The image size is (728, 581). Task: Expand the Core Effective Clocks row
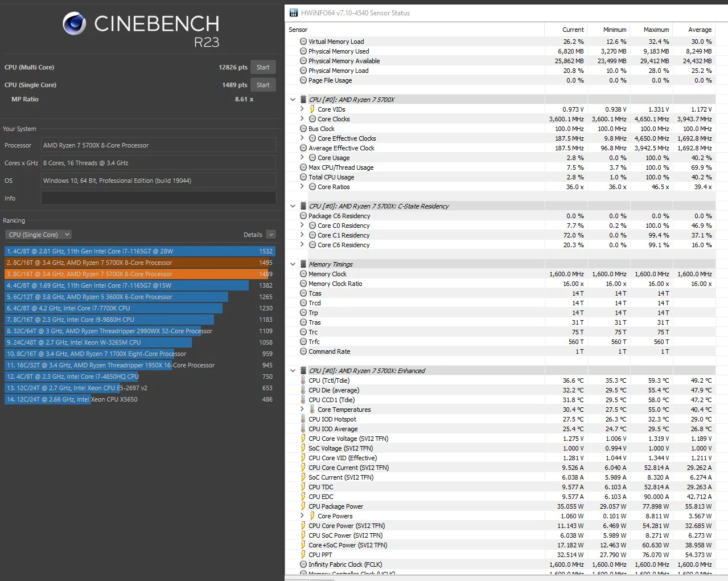(302, 138)
